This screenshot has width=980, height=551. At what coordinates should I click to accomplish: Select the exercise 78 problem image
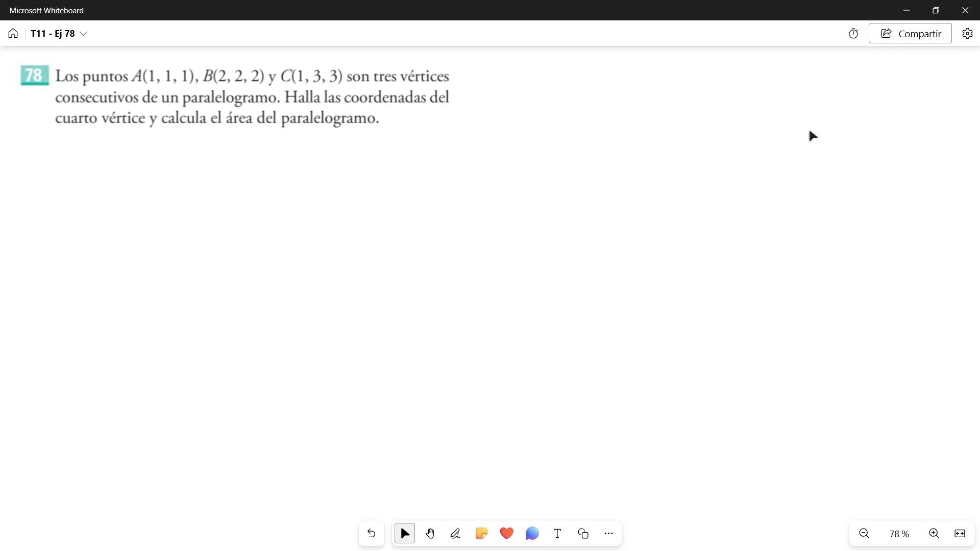235,97
